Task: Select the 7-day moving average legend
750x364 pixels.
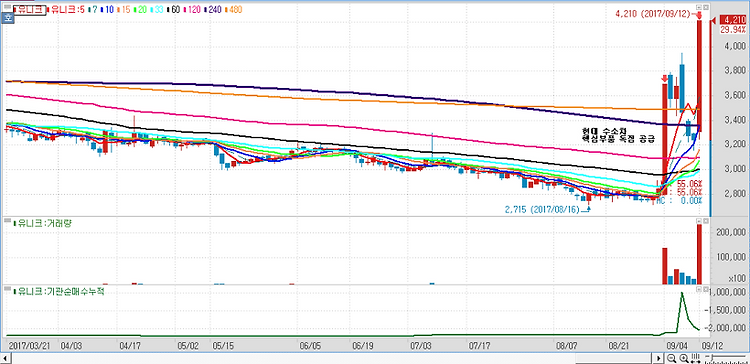Action: [93, 10]
